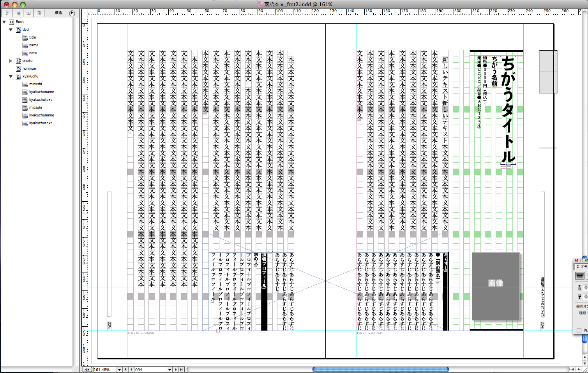Viewport: 588px width, 373px height.
Task: Cycle text wrap panel size arrows
Action: tap(578, 266)
